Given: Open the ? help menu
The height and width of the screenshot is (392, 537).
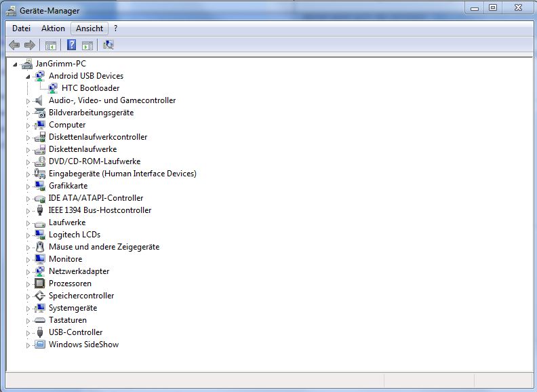Looking at the screenshot, I should point(116,28).
